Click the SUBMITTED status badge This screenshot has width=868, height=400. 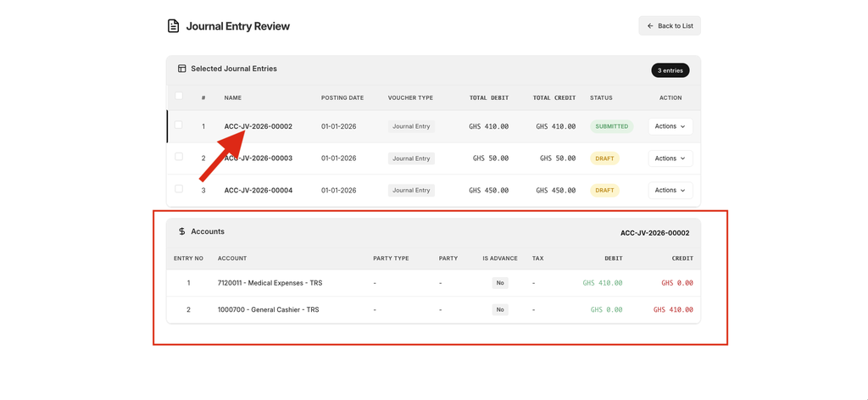(x=611, y=126)
